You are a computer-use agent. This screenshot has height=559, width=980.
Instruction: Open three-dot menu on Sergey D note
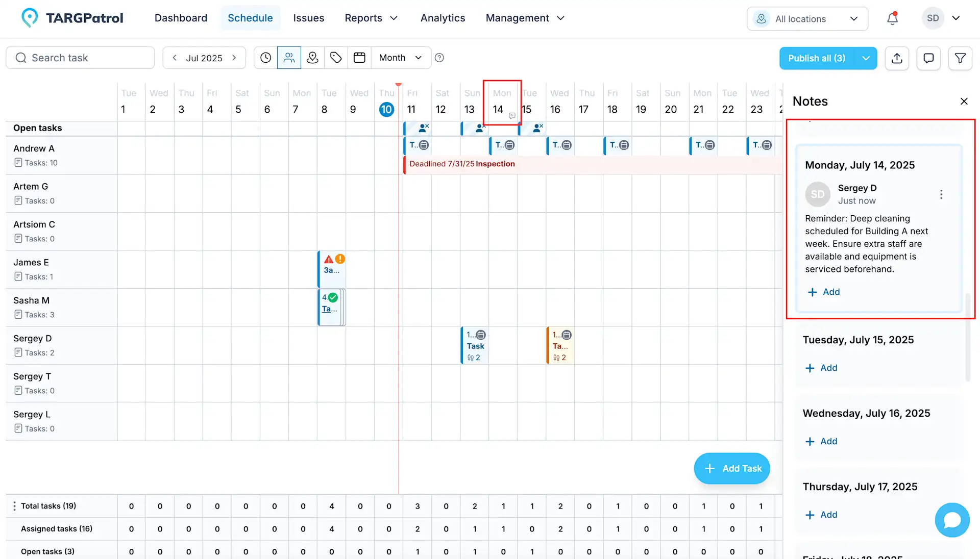click(x=941, y=194)
